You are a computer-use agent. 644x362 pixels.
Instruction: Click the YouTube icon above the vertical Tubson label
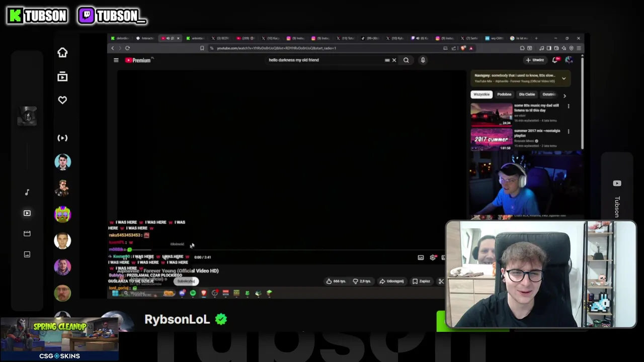(617, 184)
